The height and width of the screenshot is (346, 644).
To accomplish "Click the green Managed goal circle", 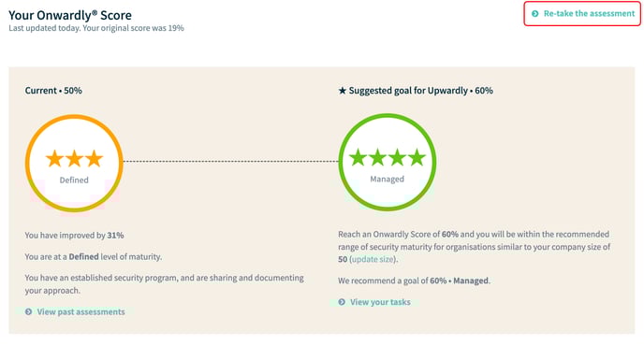I will click(388, 162).
